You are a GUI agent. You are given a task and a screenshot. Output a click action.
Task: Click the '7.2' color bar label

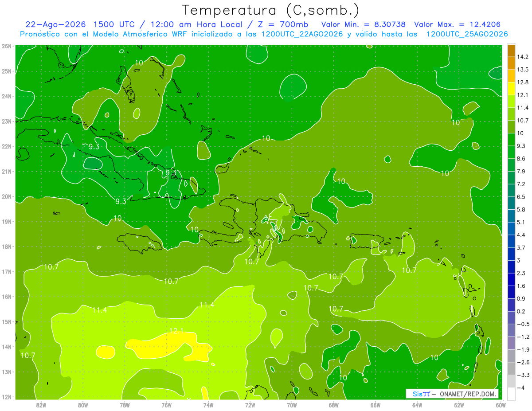tap(521, 184)
